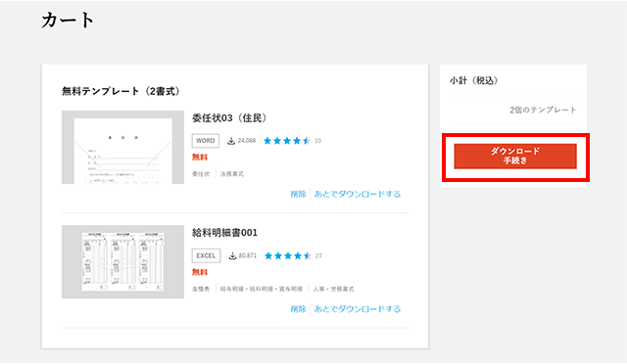Remove 給料明細書001 from cart via 削除

pos(298,309)
